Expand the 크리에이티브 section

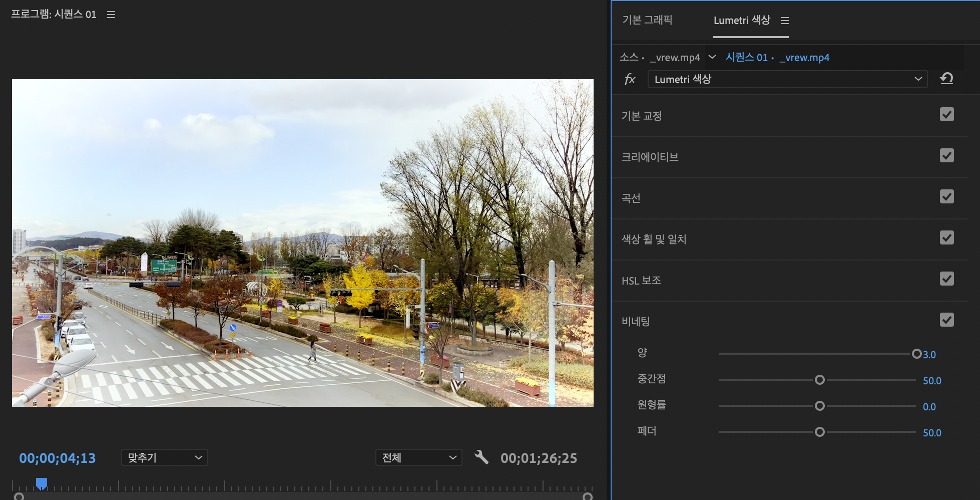coord(650,157)
